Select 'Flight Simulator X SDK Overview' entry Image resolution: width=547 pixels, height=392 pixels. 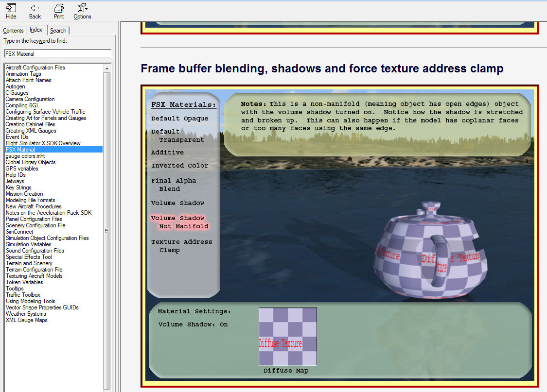click(x=43, y=143)
